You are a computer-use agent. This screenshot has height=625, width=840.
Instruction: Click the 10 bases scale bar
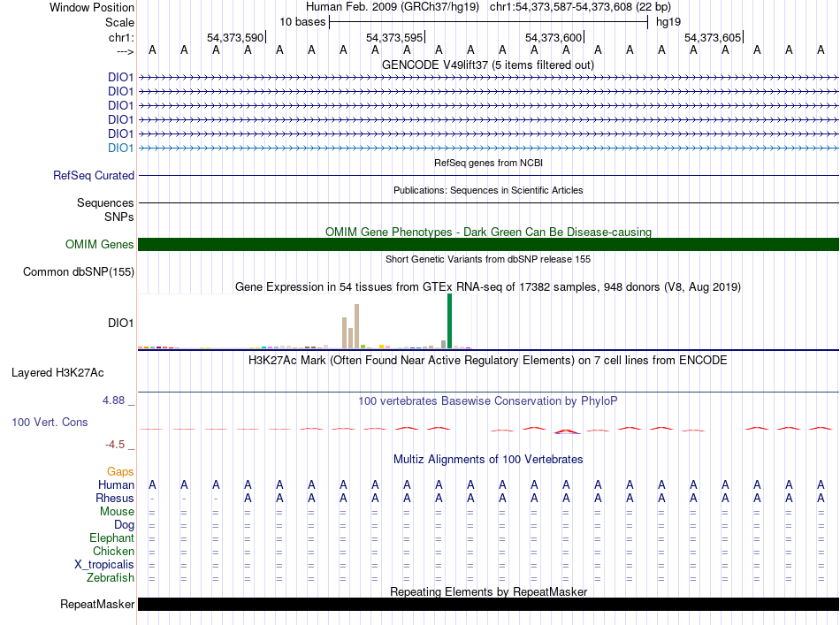coord(488,21)
